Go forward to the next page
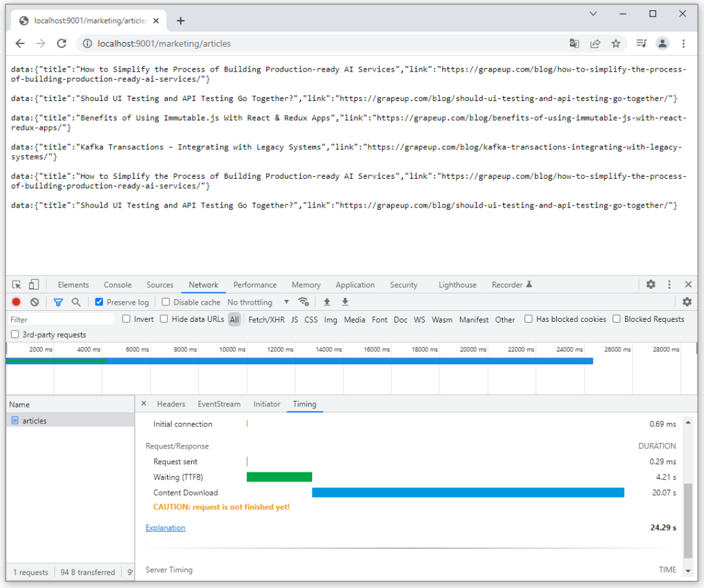704x588 pixels. (41, 43)
